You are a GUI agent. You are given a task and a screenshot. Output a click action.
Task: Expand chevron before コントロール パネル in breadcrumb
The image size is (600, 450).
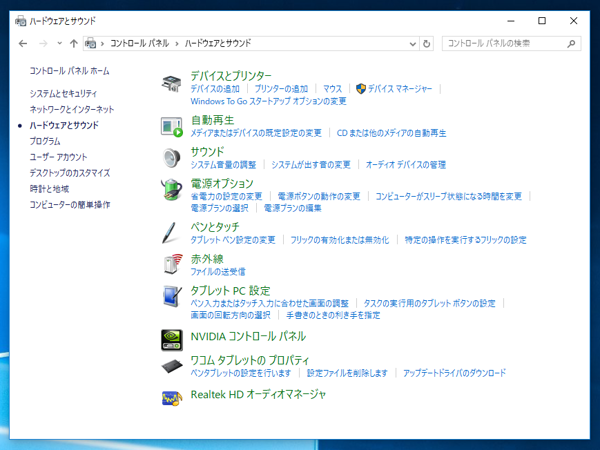click(102, 44)
